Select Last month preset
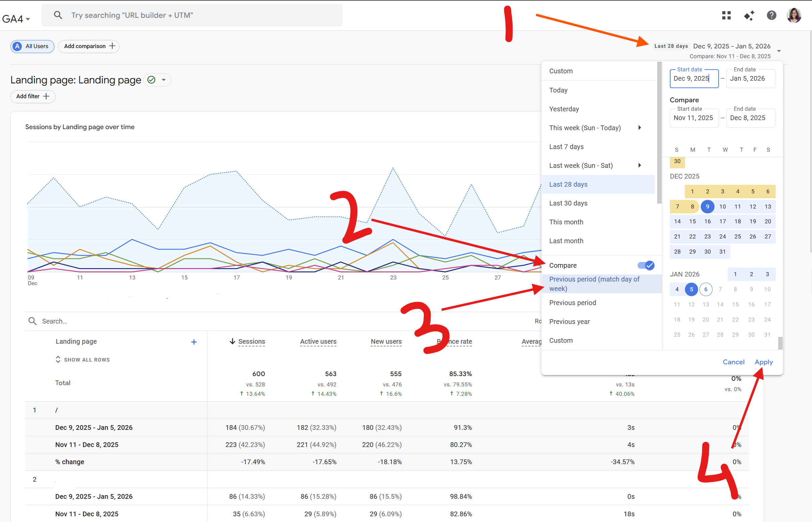This screenshot has width=812, height=522. pos(598,241)
